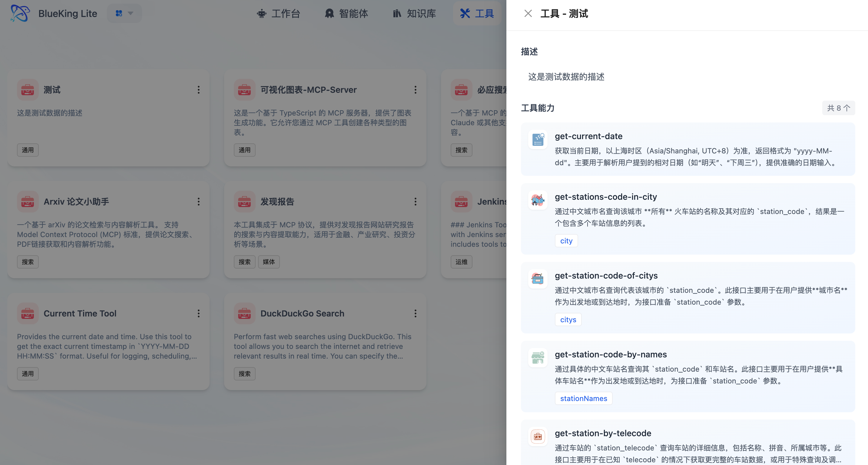Open Arxiv 论文小助手 card more menu
The width and height of the screenshot is (868, 465).
(x=198, y=202)
